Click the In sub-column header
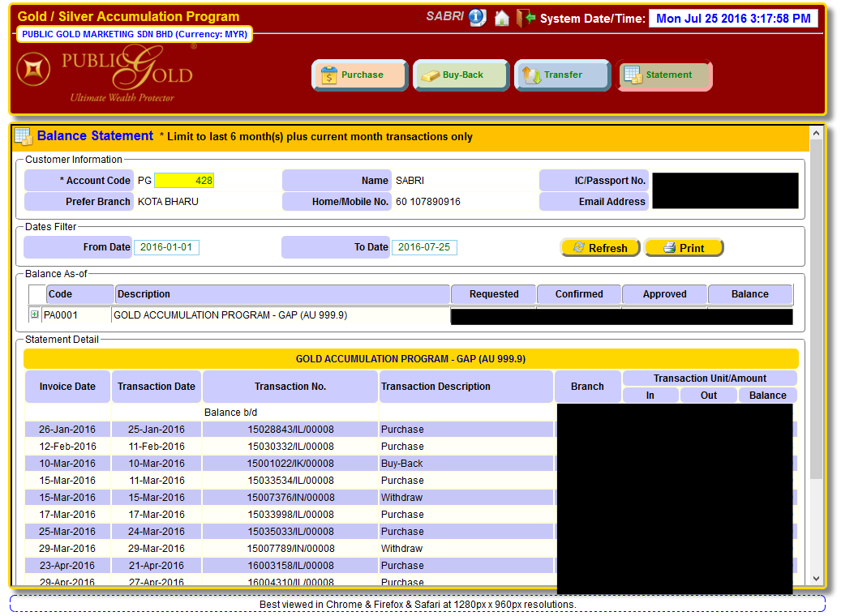This screenshot has height=616, width=841. click(650, 395)
